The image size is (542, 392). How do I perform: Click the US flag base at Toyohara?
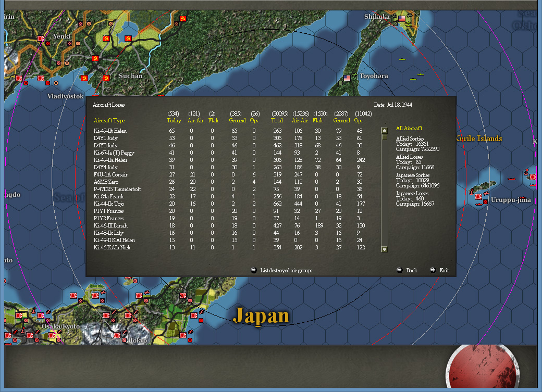tap(347, 78)
